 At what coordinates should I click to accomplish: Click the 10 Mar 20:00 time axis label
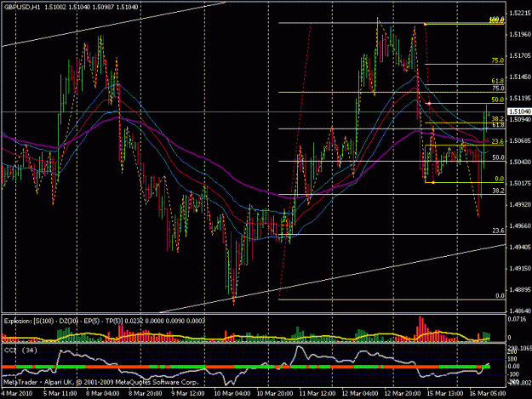pyautogui.click(x=275, y=394)
